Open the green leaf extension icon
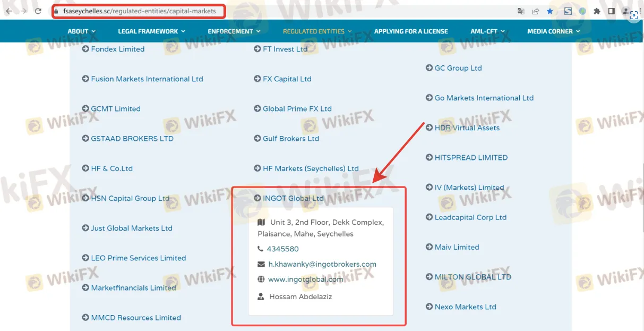 582,11
